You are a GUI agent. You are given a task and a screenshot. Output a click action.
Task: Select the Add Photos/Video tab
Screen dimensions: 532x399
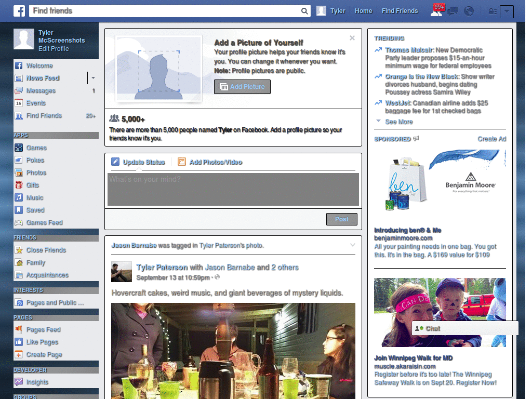click(210, 162)
